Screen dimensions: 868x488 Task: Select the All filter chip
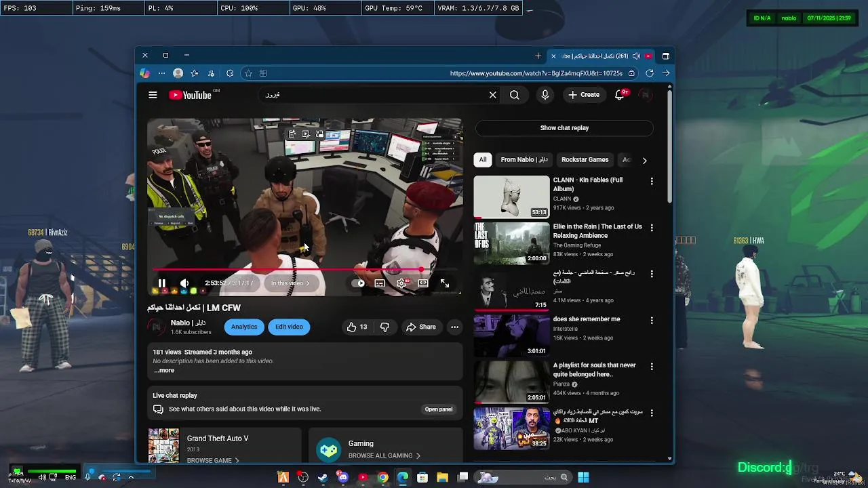483,160
